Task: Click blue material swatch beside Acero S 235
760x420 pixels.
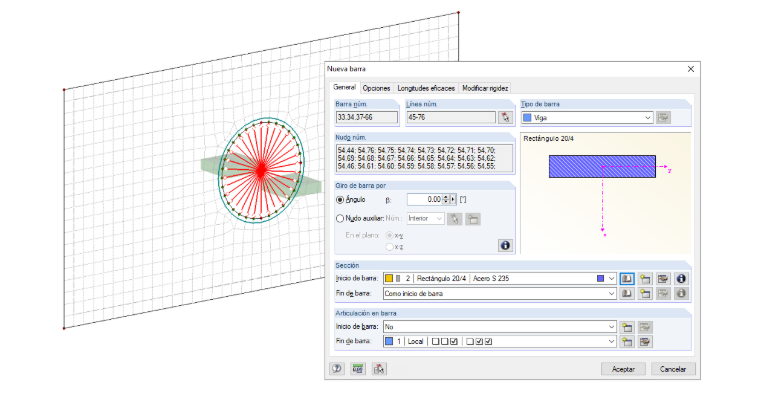Action: click(x=601, y=279)
